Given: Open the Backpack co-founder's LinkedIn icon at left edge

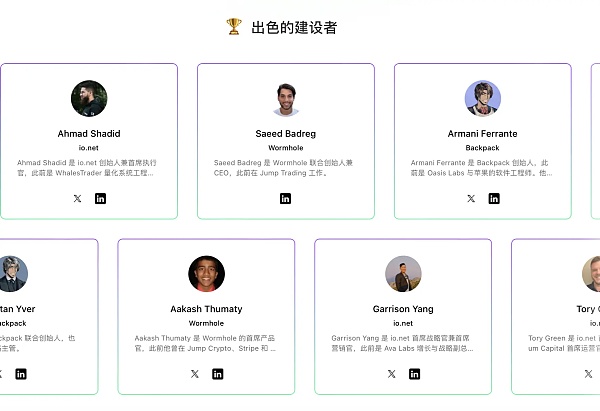Looking at the screenshot, I should [x=21, y=374].
